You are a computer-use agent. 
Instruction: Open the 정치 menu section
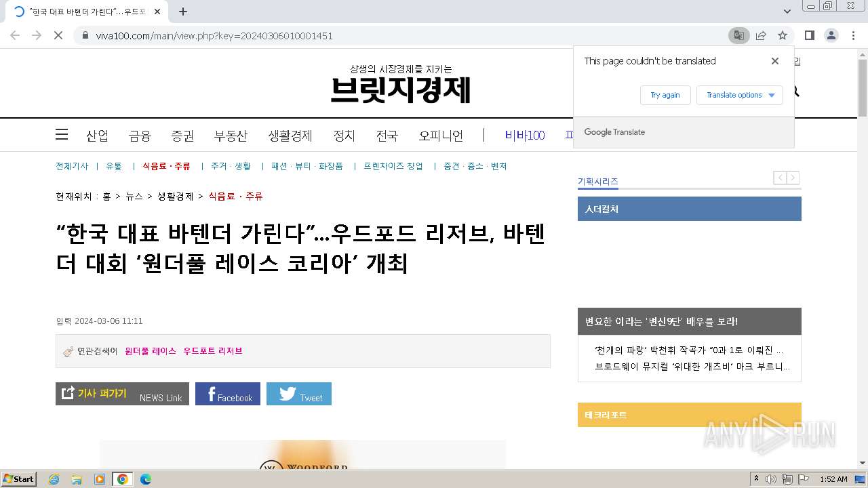[x=344, y=136]
